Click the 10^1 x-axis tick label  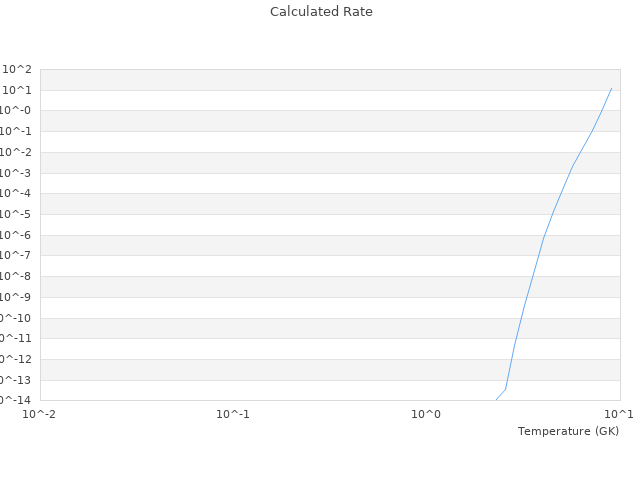tap(619, 414)
